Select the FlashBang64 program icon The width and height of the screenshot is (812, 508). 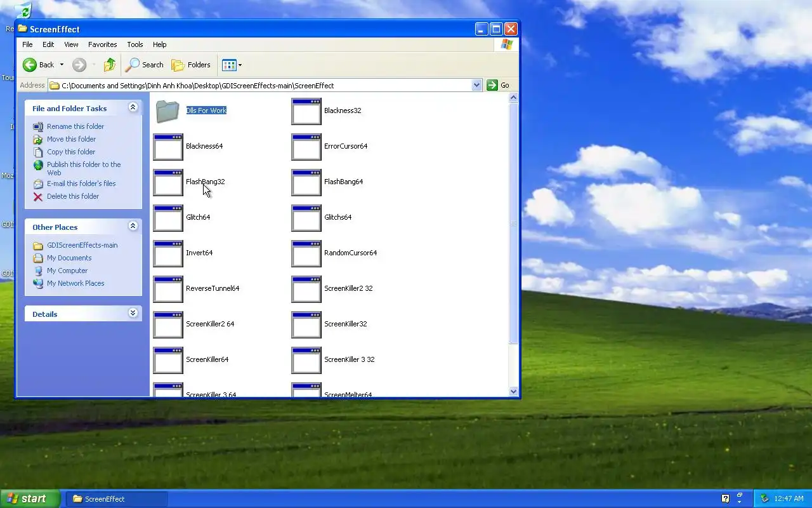[x=306, y=182]
